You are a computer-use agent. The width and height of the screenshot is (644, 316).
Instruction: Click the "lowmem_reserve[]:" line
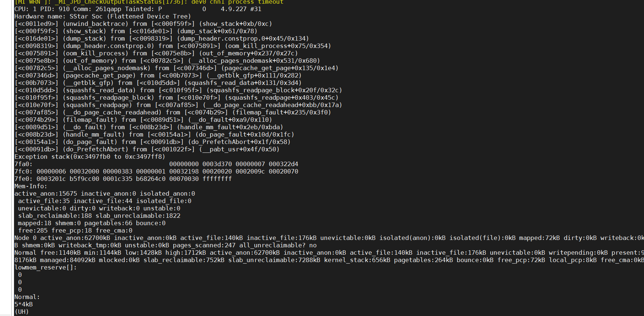click(x=45, y=267)
